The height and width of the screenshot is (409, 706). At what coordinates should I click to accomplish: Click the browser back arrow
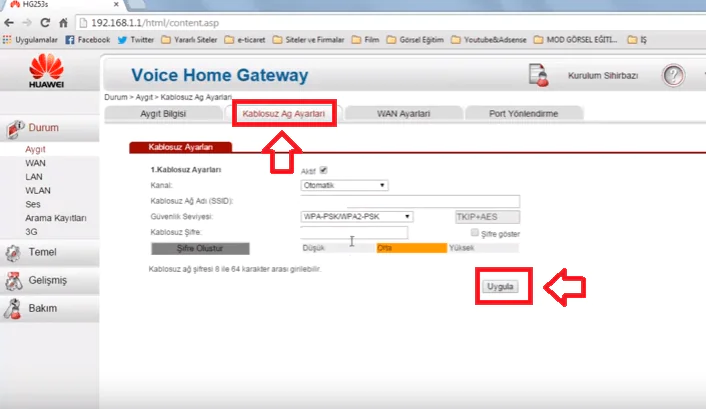coord(9,23)
